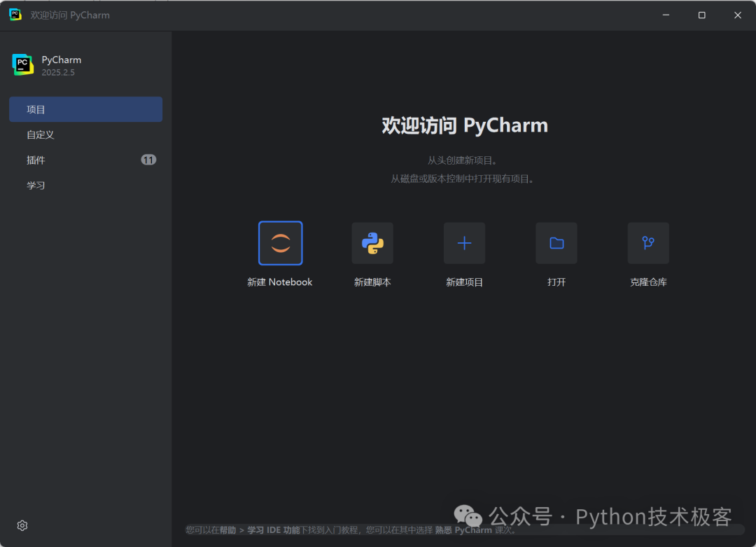
Task: Go to the 学习 tab
Action: click(x=86, y=185)
